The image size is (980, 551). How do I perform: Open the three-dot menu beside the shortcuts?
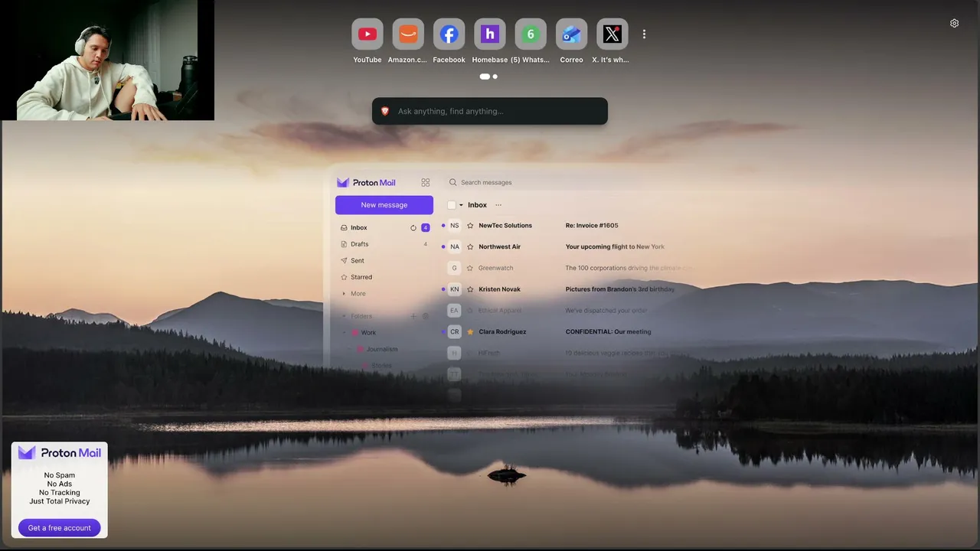coord(644,34)
